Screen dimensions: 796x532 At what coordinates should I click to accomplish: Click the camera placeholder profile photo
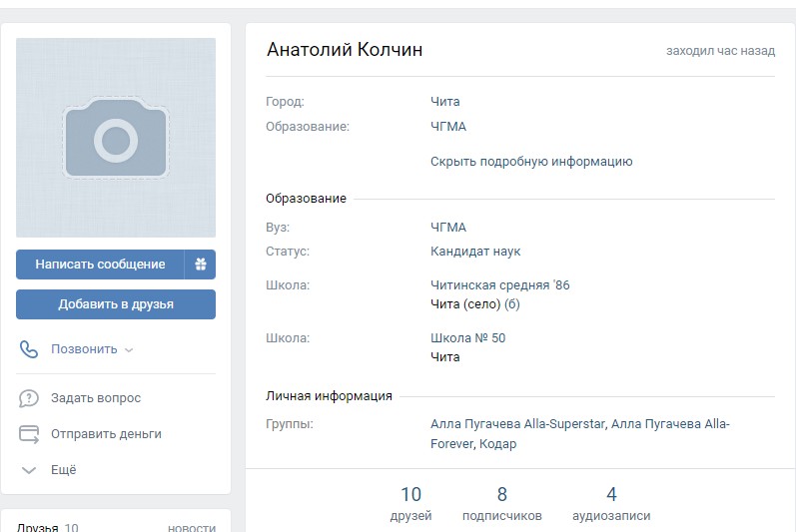[116, 138]
